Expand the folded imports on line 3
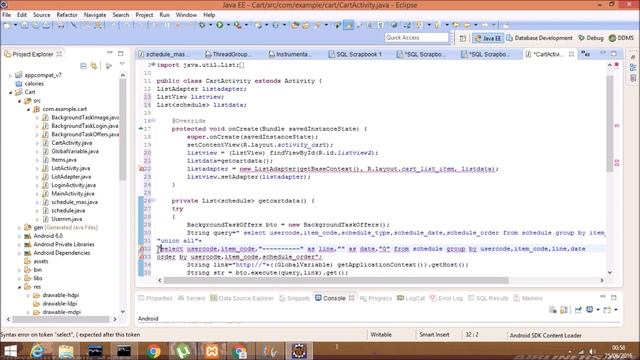The height and width of the screenshot is (360, 640). tap(153, 65)
